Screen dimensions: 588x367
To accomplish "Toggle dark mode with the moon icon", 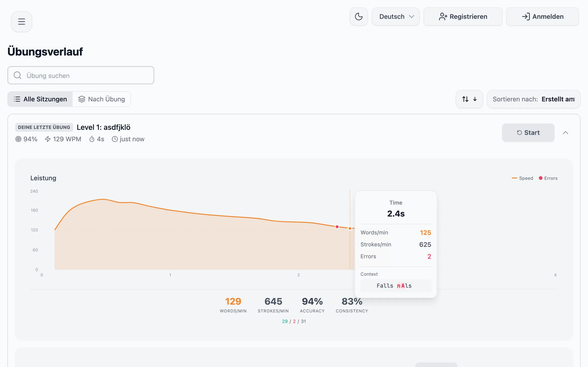I will click(x=359, y=16).
